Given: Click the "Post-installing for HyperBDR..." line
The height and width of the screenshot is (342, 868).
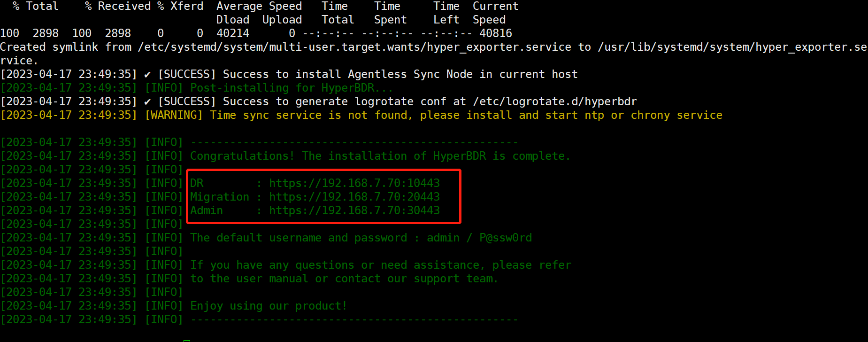Looking at the screenshot, I should pyautogui.click(x=197, y=88).
